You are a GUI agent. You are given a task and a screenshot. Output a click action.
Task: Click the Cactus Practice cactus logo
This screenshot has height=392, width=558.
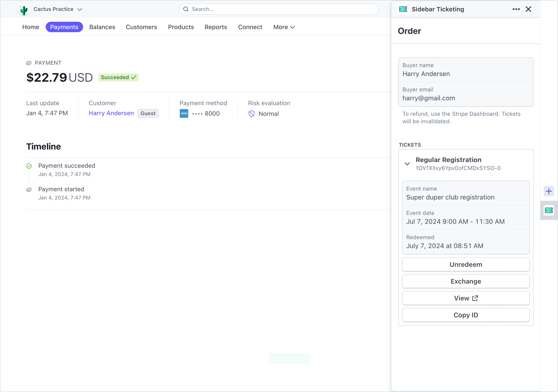[x=23, y=9]
